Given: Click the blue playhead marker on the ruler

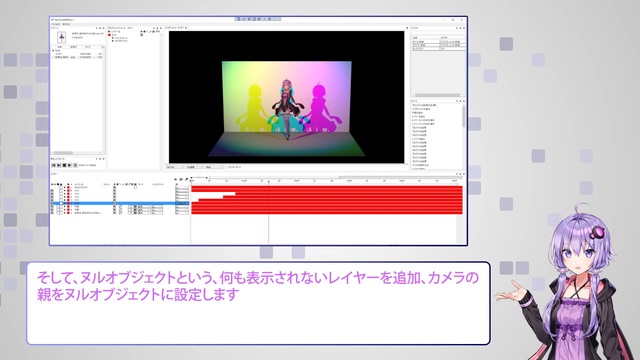Looking at the screenshot, I should pos(269,181).
